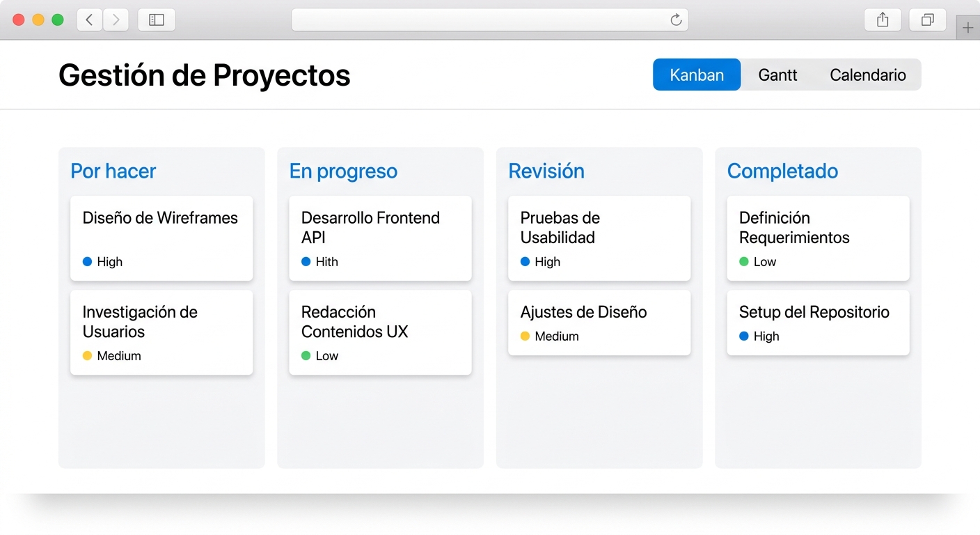
Task: Reload the page
Action: pyautogui.click(x=675, y=20)
